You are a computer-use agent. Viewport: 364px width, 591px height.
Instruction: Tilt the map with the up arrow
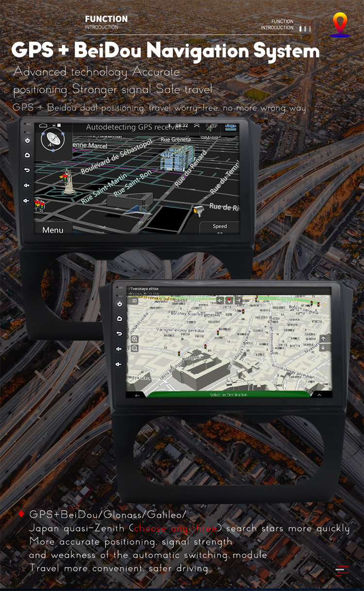point(323,339)
